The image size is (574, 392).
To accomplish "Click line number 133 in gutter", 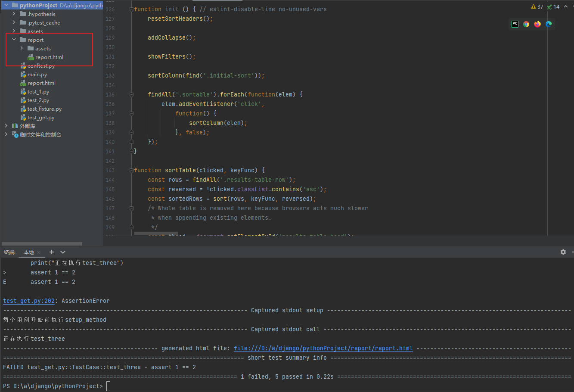I will [x=110, y=75].
